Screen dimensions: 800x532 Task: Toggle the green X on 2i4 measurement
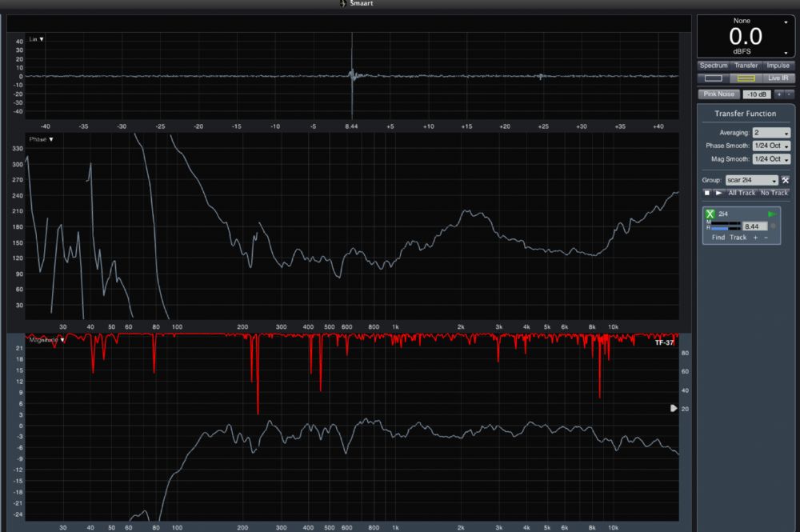[x=710, y=214]
